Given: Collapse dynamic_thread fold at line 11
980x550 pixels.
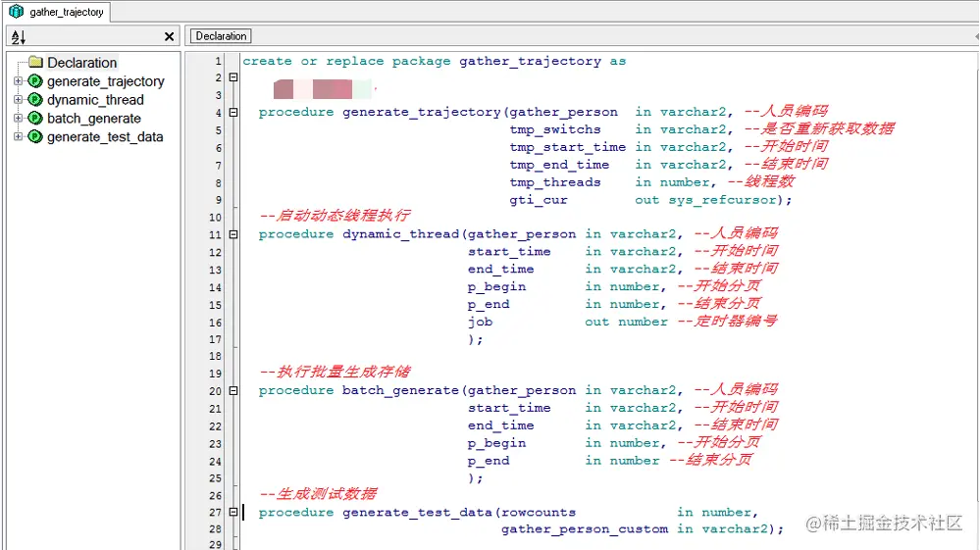Looking at the screenshot, I should (233, 234).
